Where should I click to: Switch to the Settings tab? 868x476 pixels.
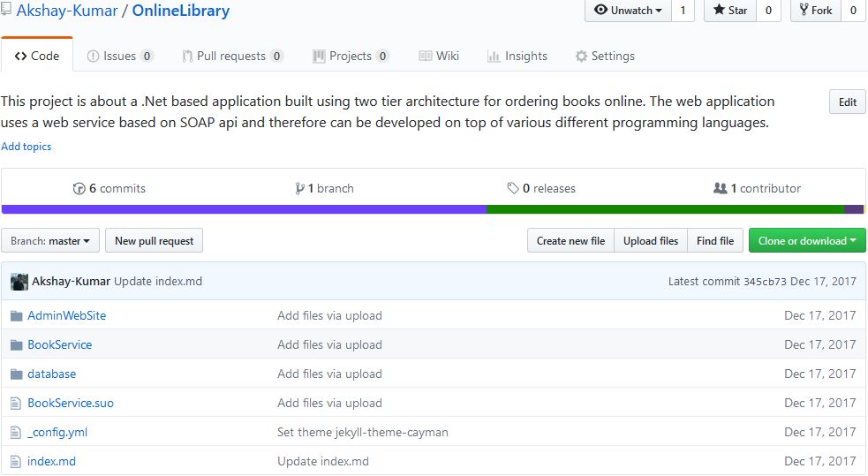pyautogui.click(x=605, y=56)
